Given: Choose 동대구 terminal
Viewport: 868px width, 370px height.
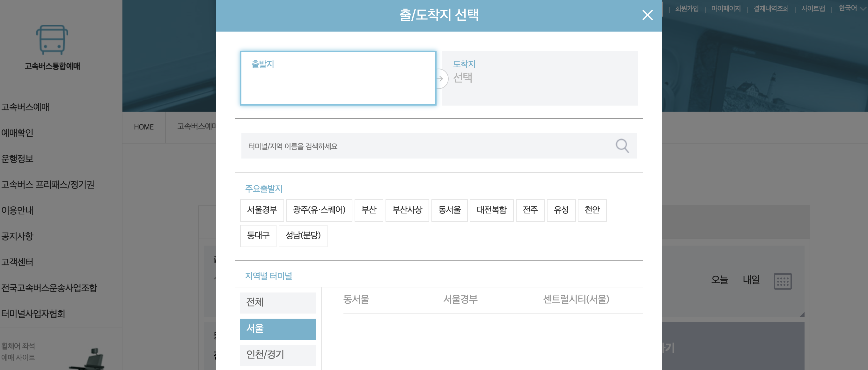Looking at the screenshot, I should click(x=258, y=236).
